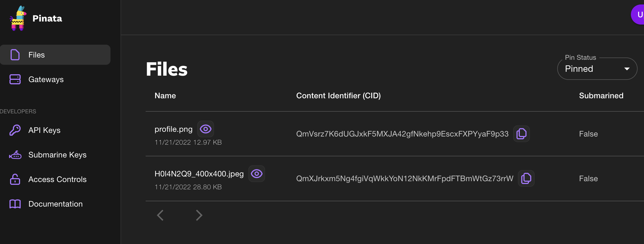Click the Documentation book icon
Viewport: 644px width, 244px height.
point(15,204)
